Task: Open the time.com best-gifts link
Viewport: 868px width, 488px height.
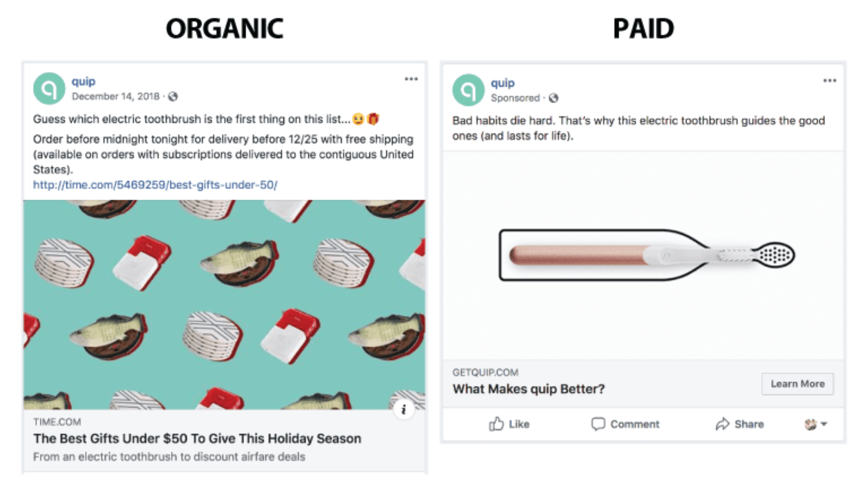Action: click(x=155, y=185)
